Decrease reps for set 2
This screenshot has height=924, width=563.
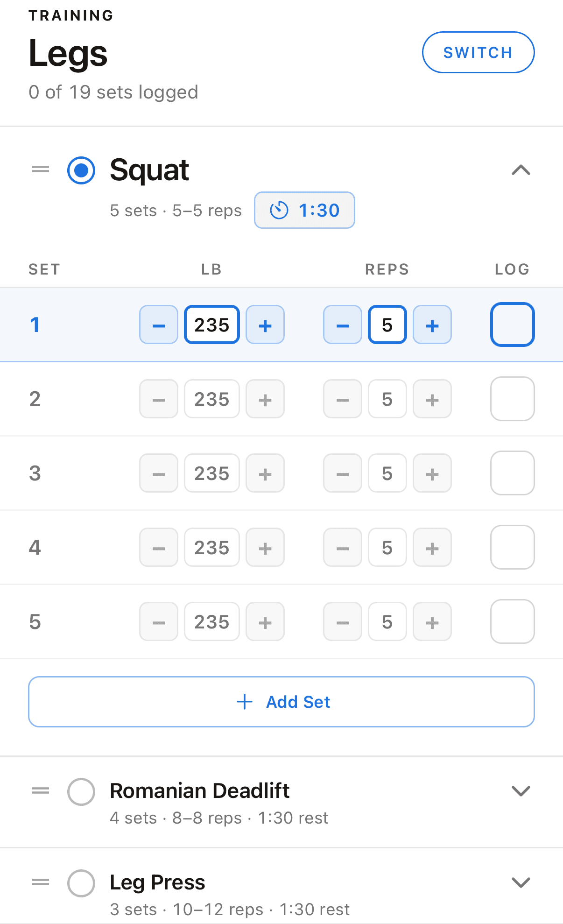[x=343, y=399]
